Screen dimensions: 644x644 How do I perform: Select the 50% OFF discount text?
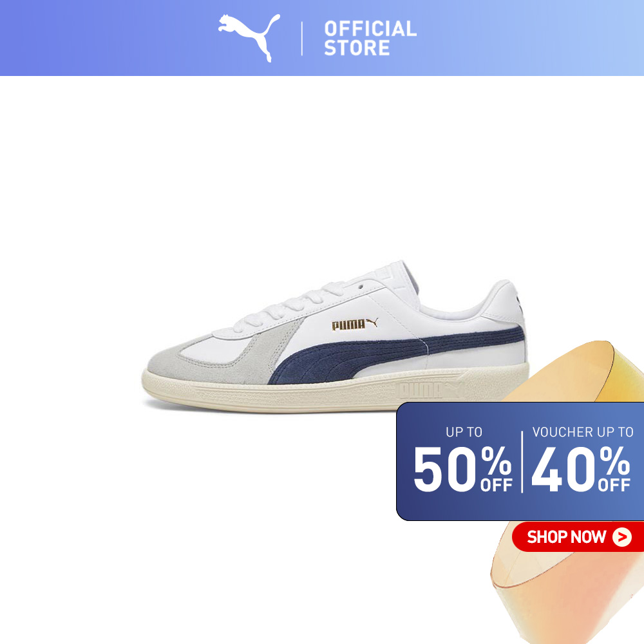pos(463,469)
